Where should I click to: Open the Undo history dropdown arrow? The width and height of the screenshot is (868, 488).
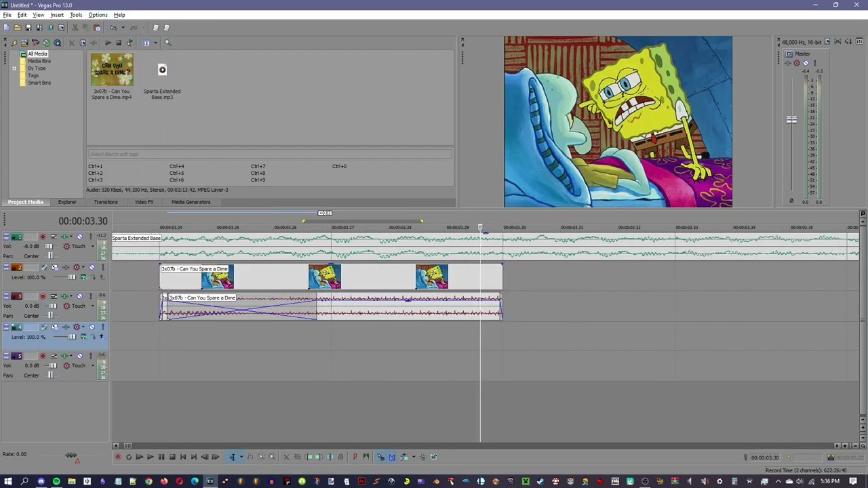coord(122,28)
